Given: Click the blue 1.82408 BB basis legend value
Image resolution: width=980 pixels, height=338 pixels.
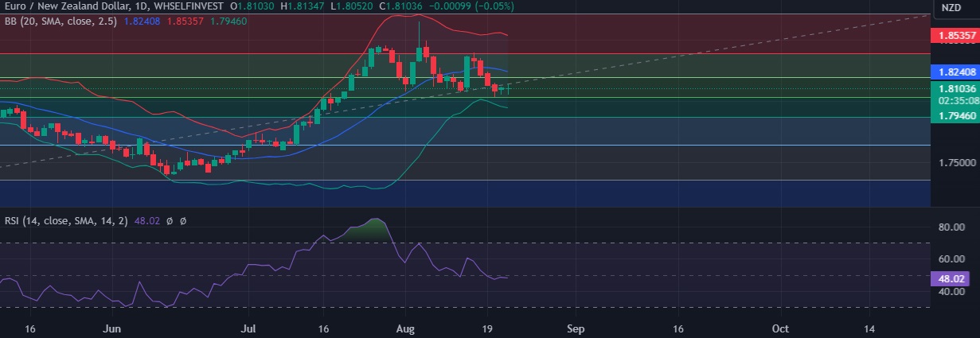Looking at the screenshot, I should (143, 21).
